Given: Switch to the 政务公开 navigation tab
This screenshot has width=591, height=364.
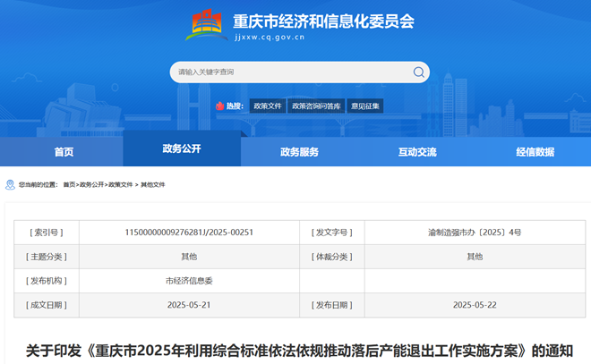Looking at the screenshot, I should coord(182,148).
